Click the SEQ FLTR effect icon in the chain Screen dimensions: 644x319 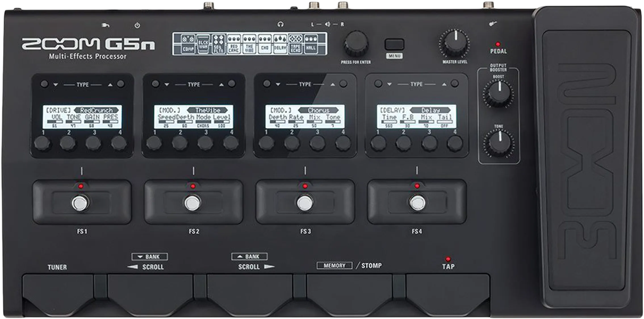pos(218,44)
